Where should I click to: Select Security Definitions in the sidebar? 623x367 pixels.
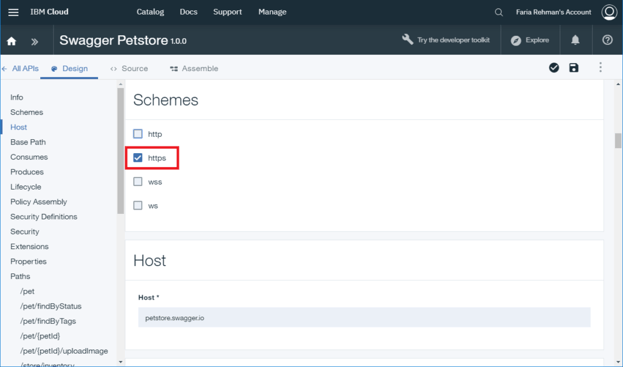44,216
